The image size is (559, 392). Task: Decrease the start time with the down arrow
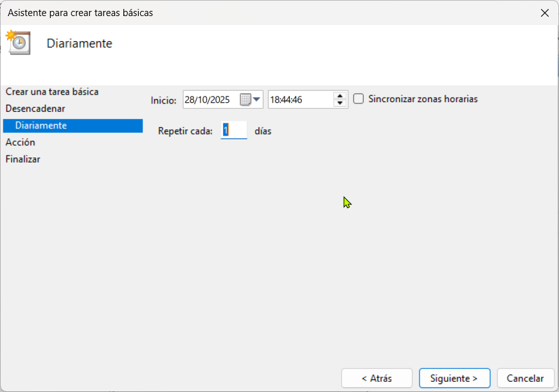click(340, 103)
